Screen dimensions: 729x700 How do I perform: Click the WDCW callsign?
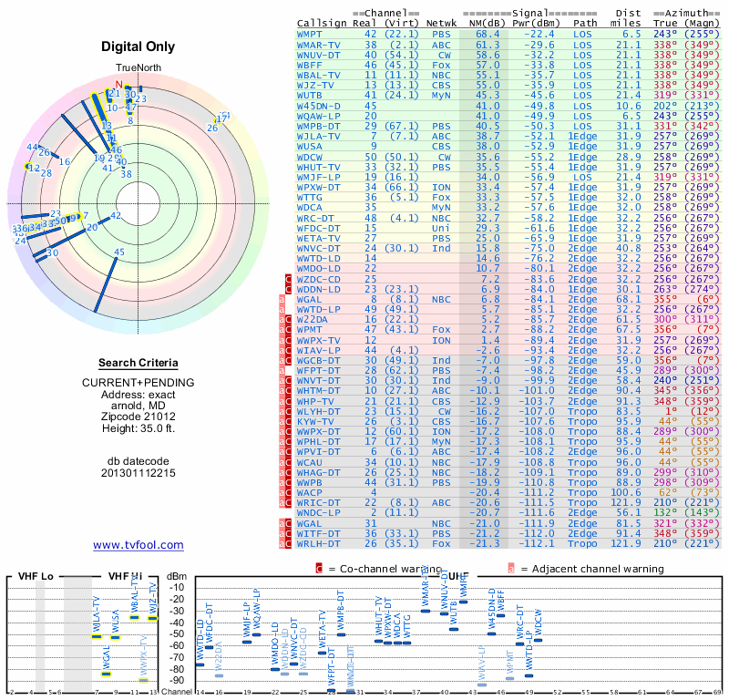tap(309, 157)
